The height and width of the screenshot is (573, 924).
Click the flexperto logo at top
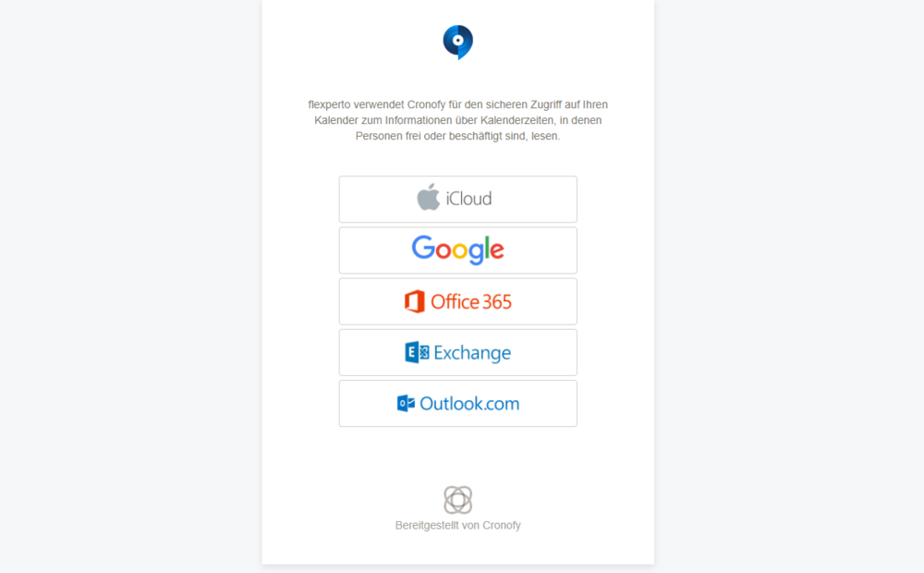point(458,42)
